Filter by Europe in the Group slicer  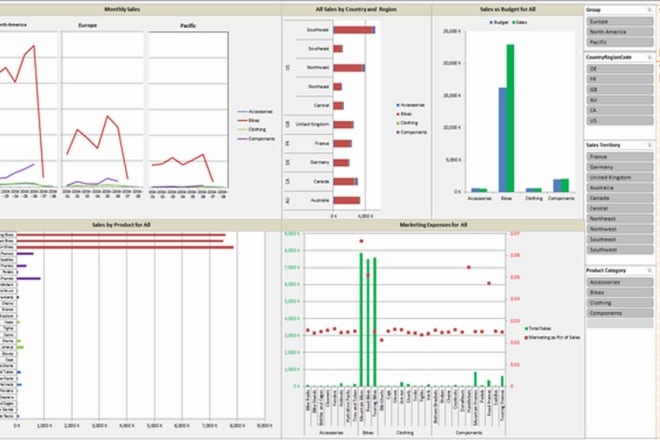[620, 21]
